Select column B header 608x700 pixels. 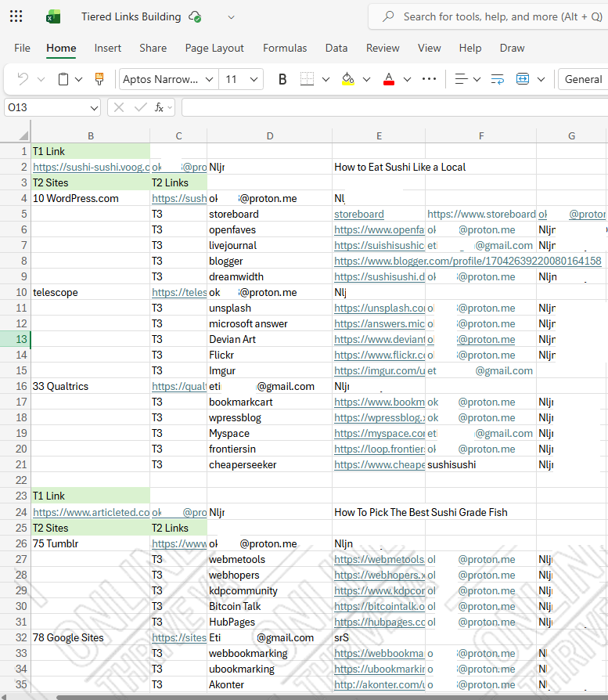click(x=91, y=135)
